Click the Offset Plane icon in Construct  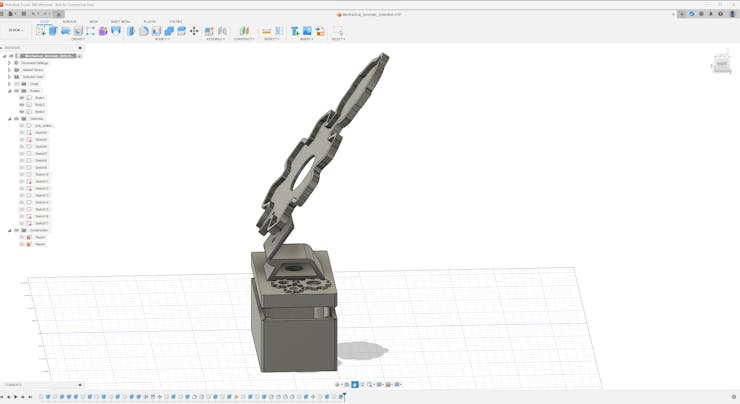(x=243, y=31)
